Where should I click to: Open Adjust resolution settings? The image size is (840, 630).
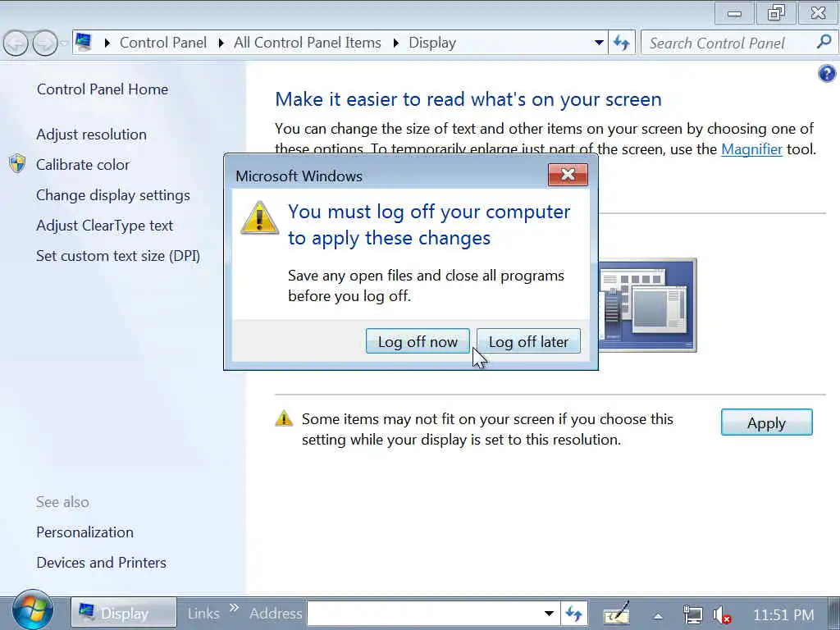pos(92,134)
